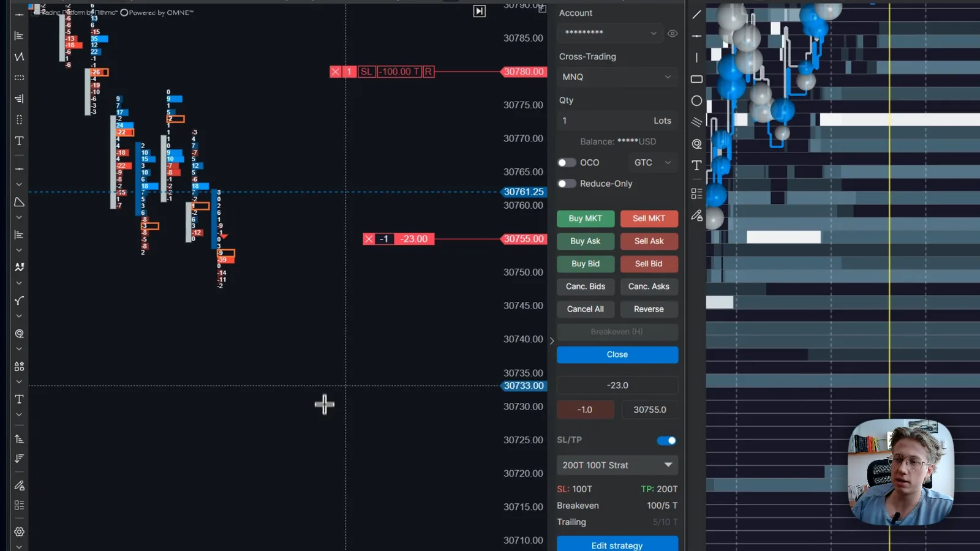This screenshot has height=551, width=980.
Task: Close the -1 position using chart X
Action: point(369,239)
